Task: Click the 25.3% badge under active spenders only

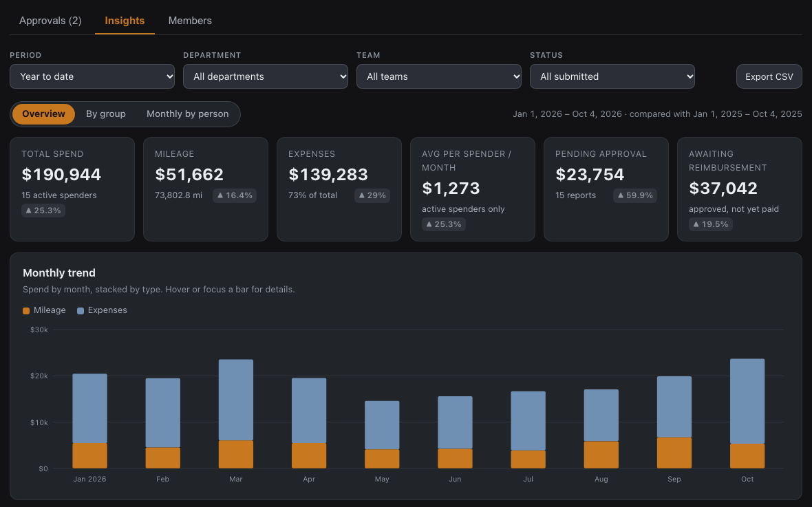Action: (444, 224)
